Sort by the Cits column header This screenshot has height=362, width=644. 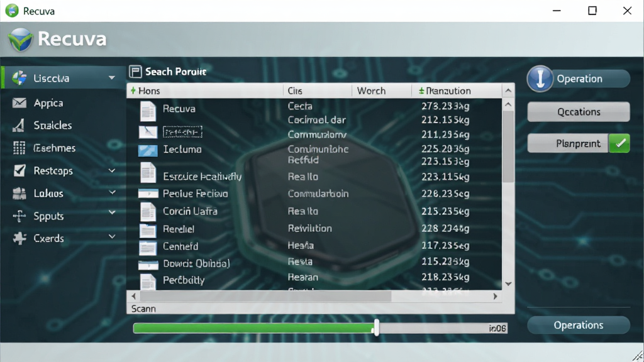pos(317,90)
